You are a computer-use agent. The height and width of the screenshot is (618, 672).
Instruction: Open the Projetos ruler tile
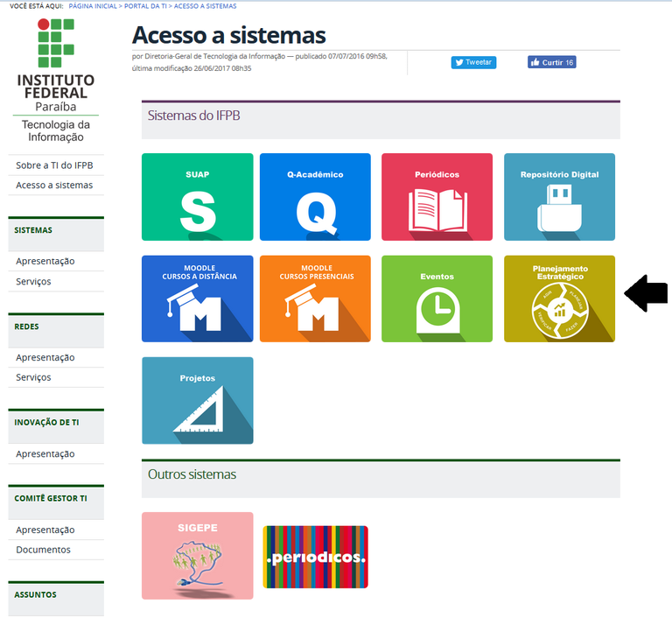[x=197, y=400]
